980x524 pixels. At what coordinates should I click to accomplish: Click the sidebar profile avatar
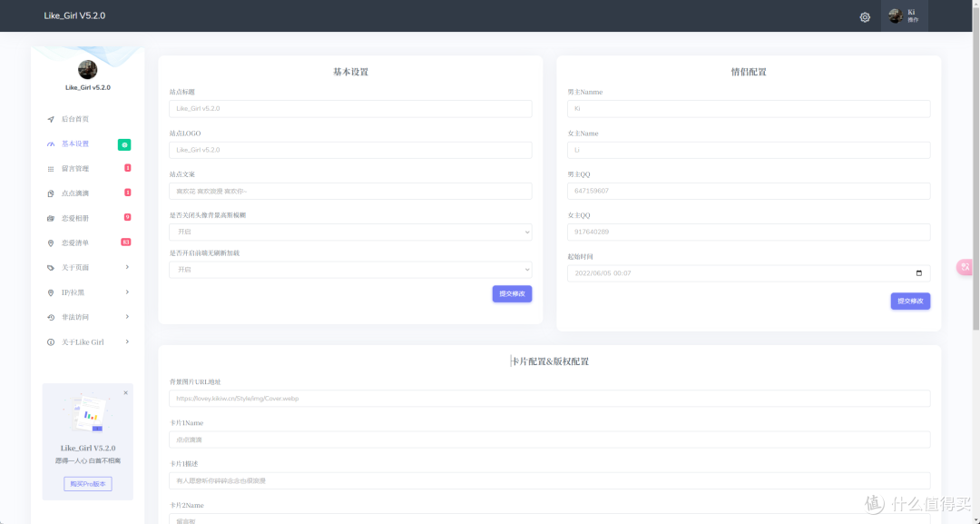point(87,69)
